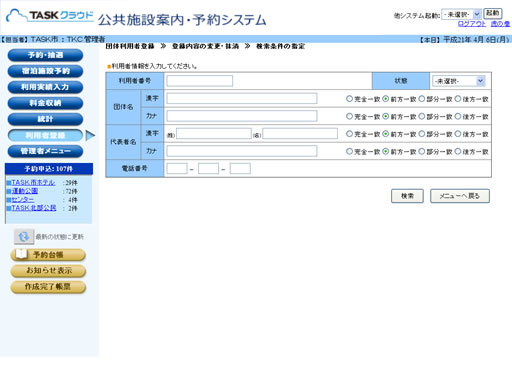Open the 他システム起動 dropdown
The height and width of the screenshot is (384, 512).
tap(461, 14)
